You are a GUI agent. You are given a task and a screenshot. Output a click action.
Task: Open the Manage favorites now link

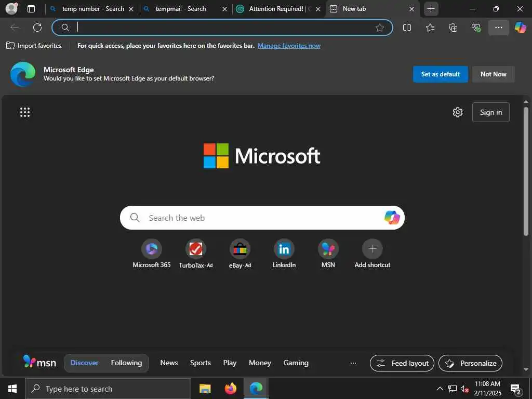point(289,46)
